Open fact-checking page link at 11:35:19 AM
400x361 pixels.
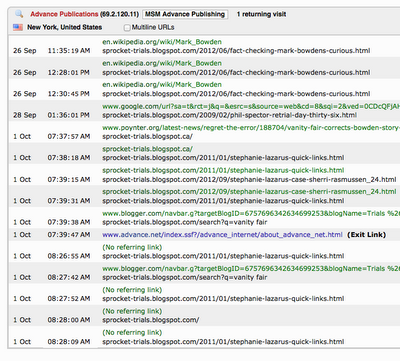[236, 51]
